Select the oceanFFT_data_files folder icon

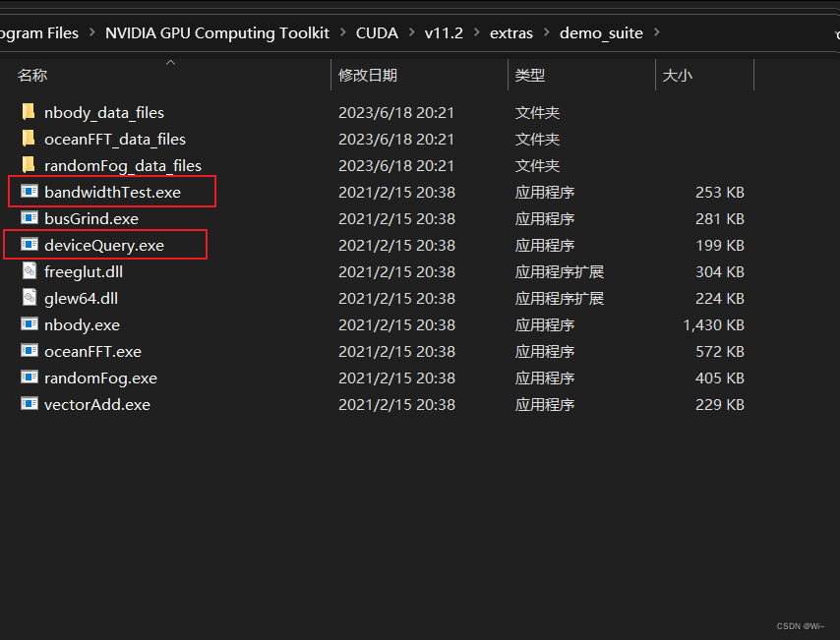click(29, 139)
